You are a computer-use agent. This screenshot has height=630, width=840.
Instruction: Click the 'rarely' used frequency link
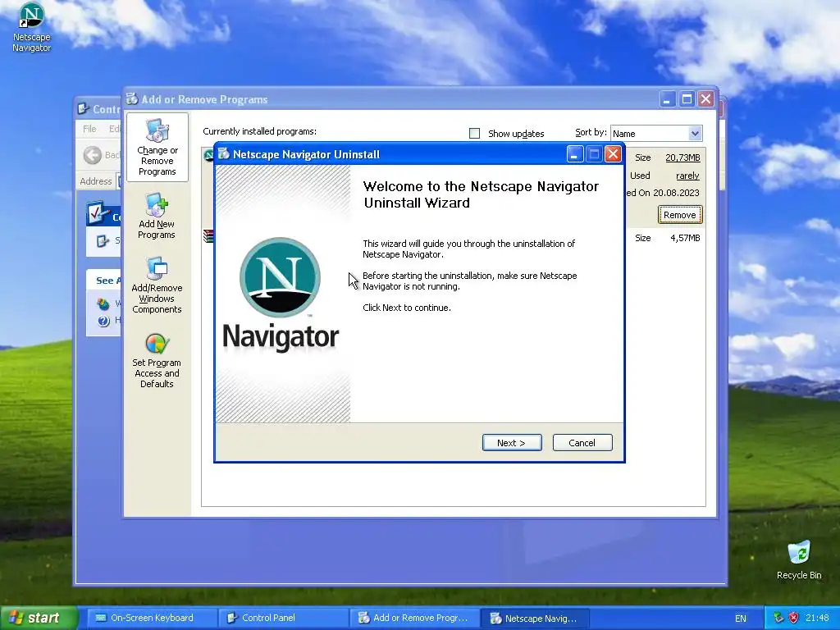[x=687, y=176]
